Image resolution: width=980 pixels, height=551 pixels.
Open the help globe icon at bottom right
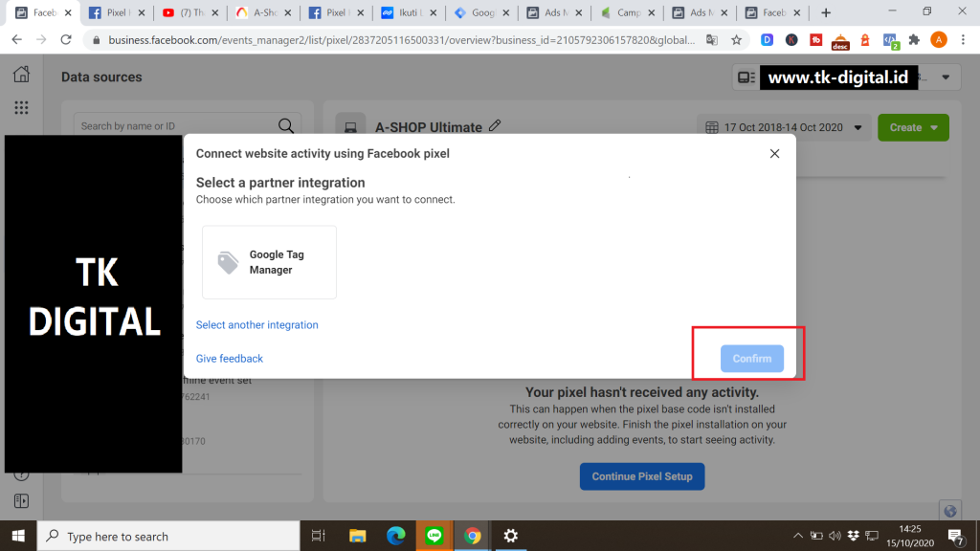(x=949, y=510)
